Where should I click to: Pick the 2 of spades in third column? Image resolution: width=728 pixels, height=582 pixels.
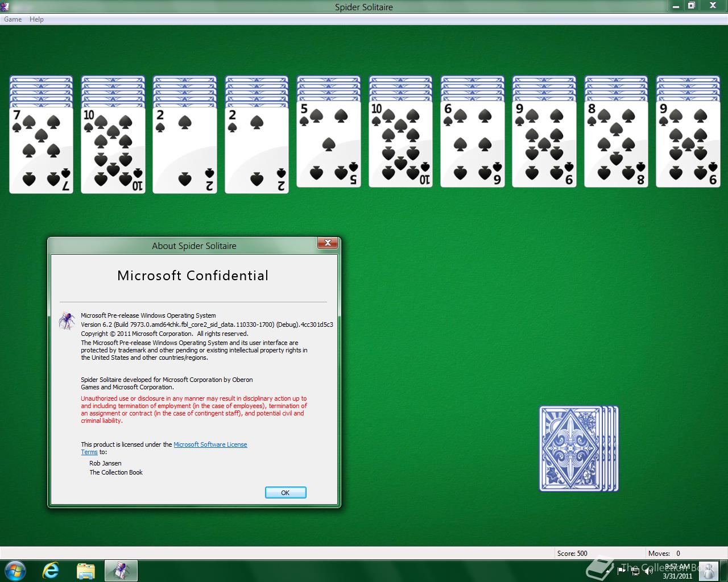[x=185, y=150]
